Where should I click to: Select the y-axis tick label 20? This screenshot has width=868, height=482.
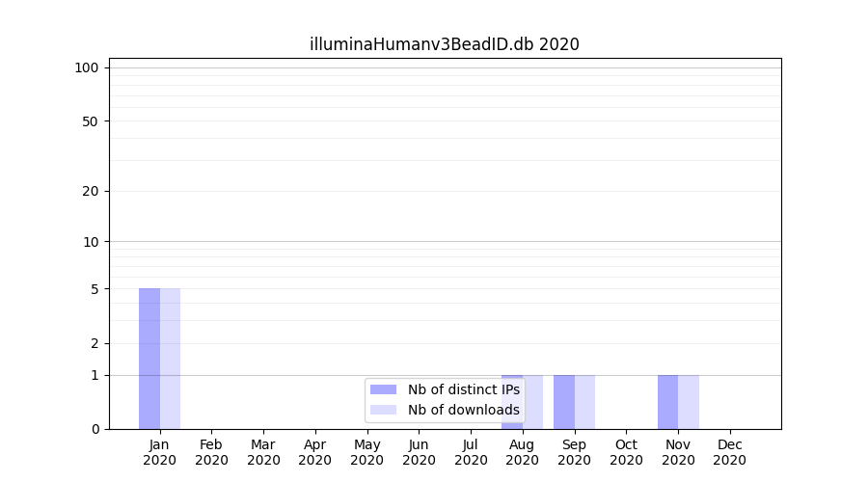click(x=91, y=191)
